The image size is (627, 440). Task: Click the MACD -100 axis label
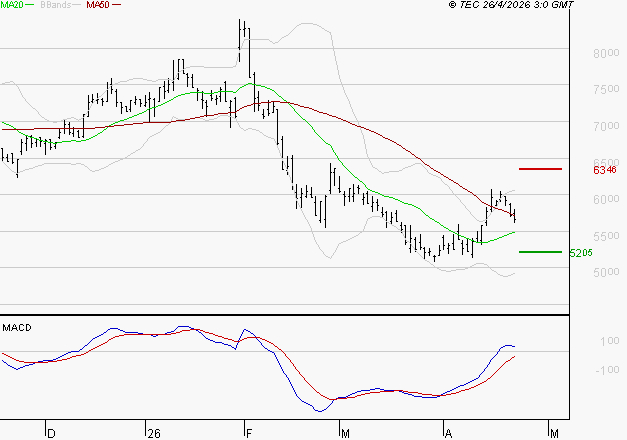tap(607, 370)
